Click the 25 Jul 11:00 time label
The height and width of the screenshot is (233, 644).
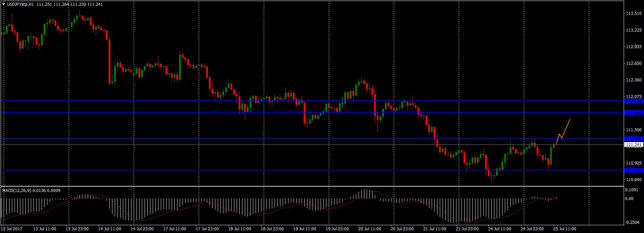coord(565,229)
